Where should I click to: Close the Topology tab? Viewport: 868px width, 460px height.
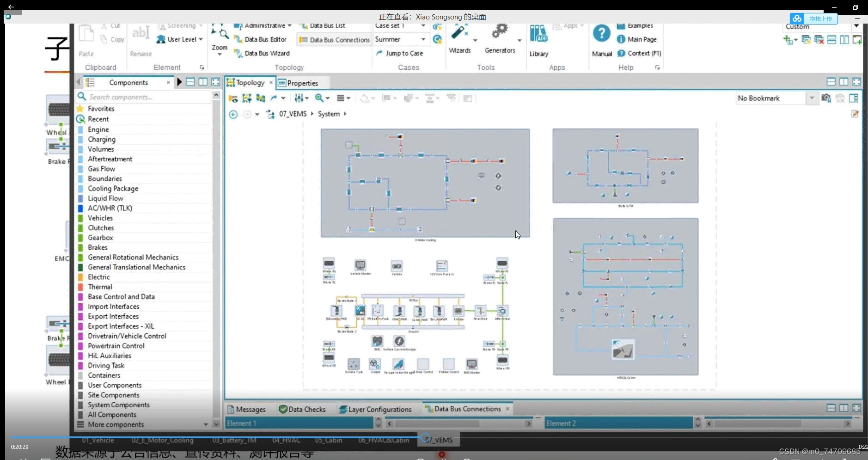[x=271, y=82]
